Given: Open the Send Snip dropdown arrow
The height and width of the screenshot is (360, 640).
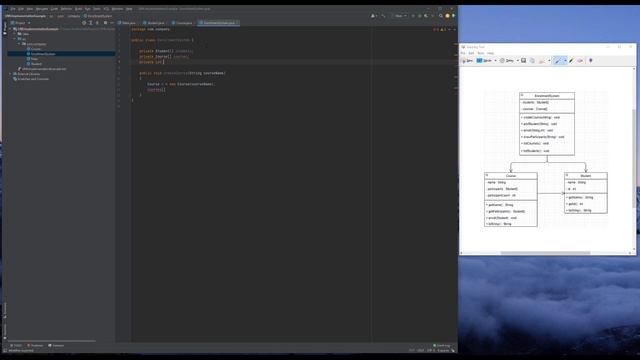Looking at the screenshot, I should click(x=549, y=60).
